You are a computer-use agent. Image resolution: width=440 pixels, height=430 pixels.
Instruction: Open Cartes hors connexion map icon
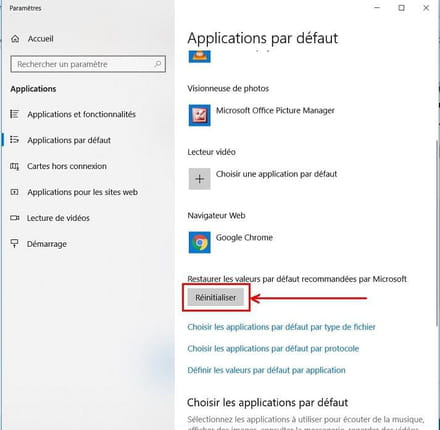click(15, 166)
